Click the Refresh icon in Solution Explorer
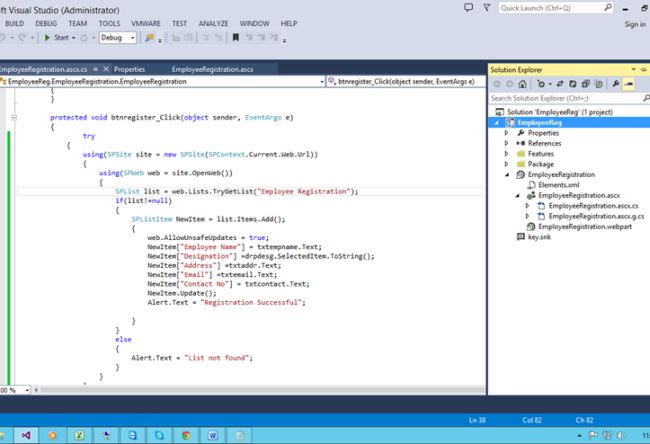The width and height of the screenshot is (650, 444). tap(571, 85)
